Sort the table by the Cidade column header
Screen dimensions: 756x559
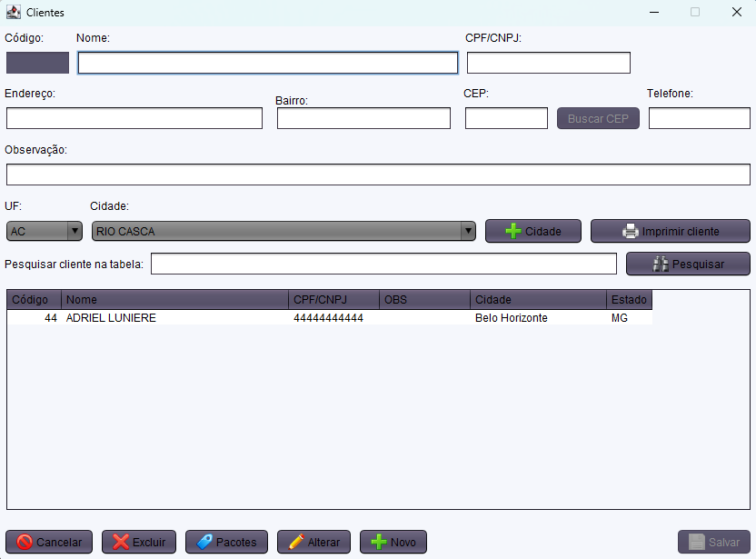tap(538, 300)
